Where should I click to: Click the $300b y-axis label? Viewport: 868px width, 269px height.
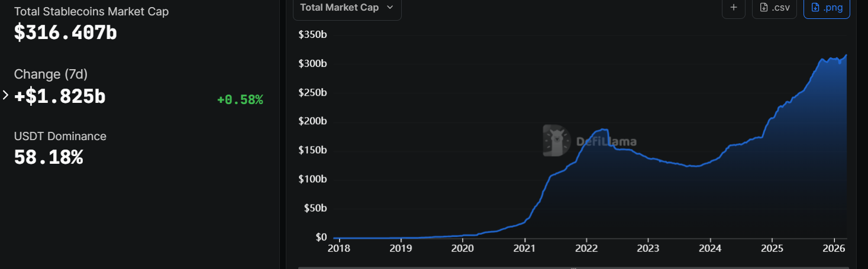pyautogui.click(x=313, y=64)
